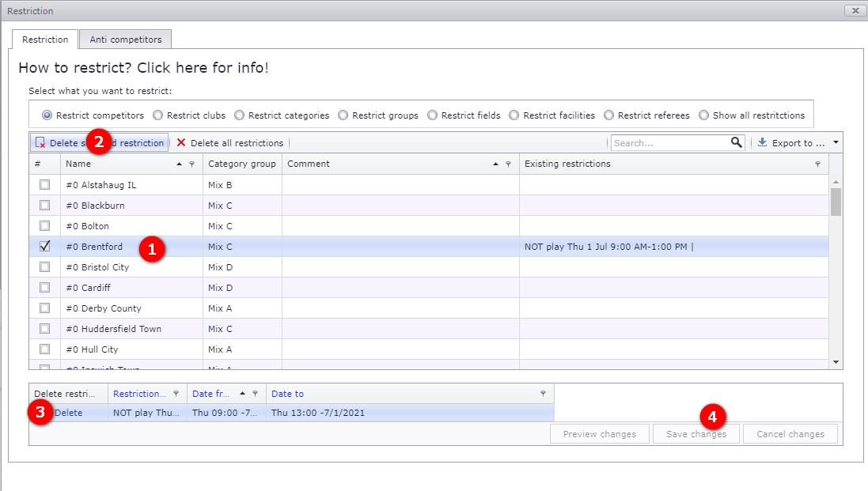This screenshot has width=868, height=491.
Task: Click the red X Delete all restrictions icon
Action: pyautogui.click(x=181, y=142)
